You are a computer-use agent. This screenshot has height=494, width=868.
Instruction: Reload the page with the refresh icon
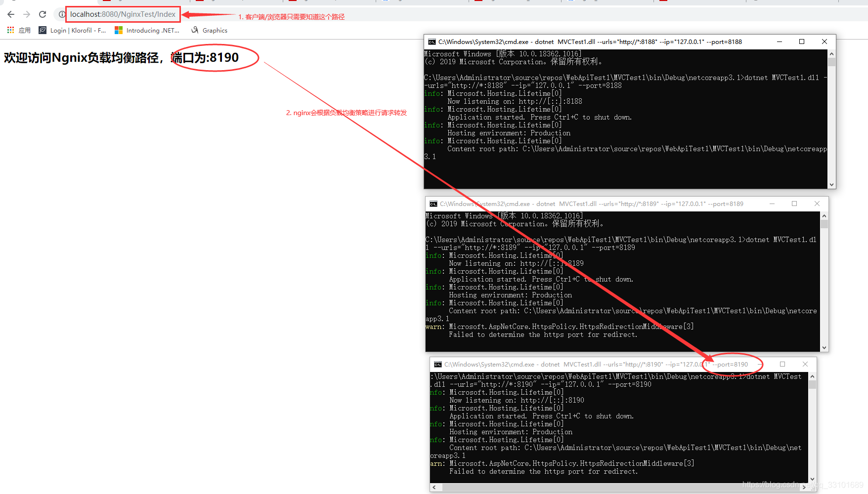coord(43,14)
